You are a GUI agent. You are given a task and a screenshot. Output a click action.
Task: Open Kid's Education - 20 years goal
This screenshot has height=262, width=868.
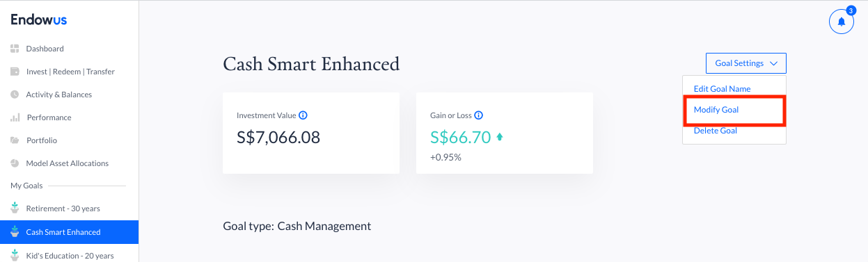69,255
